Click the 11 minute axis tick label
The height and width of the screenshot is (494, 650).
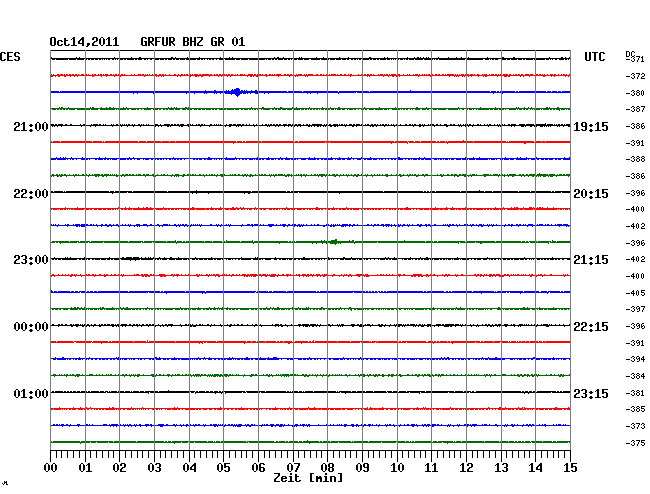pyautogui.click(x=431, y=467)
